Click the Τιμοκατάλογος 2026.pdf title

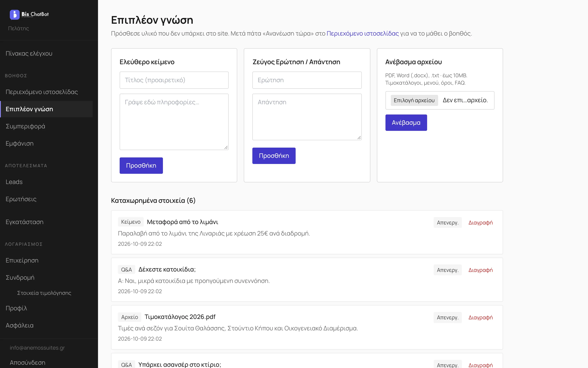[180, 317]
